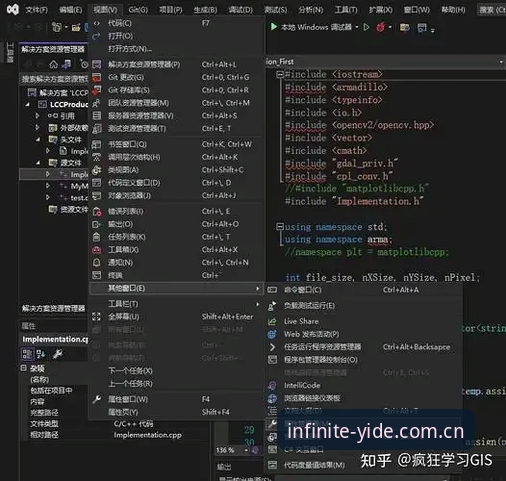Click the Visual Studio logo icon
This screenshot has height=481, width=506.
12,9
